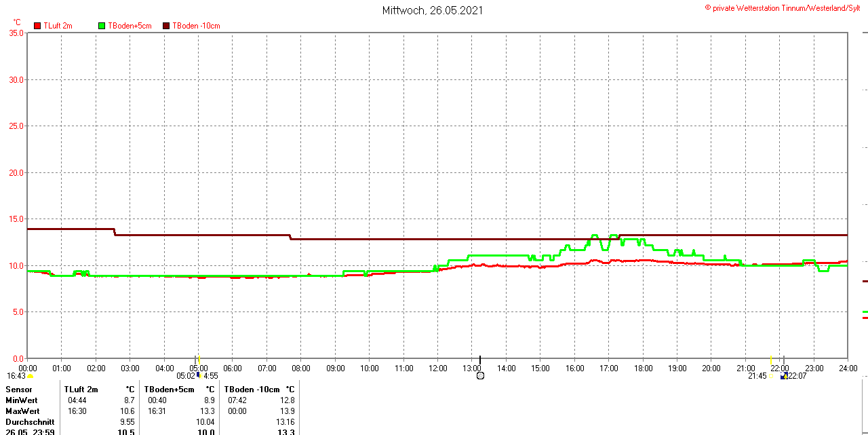Select the TLuft 2m legend label

point(58,26)
